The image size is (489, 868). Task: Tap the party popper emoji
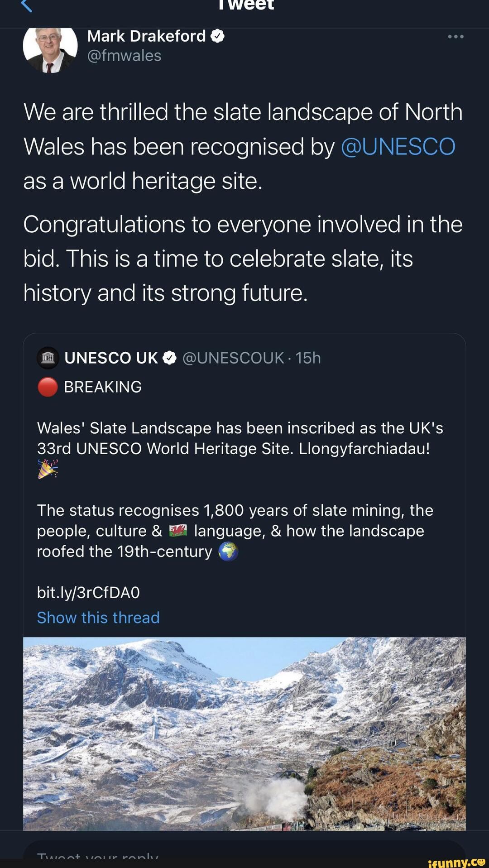tap(48, 469)
